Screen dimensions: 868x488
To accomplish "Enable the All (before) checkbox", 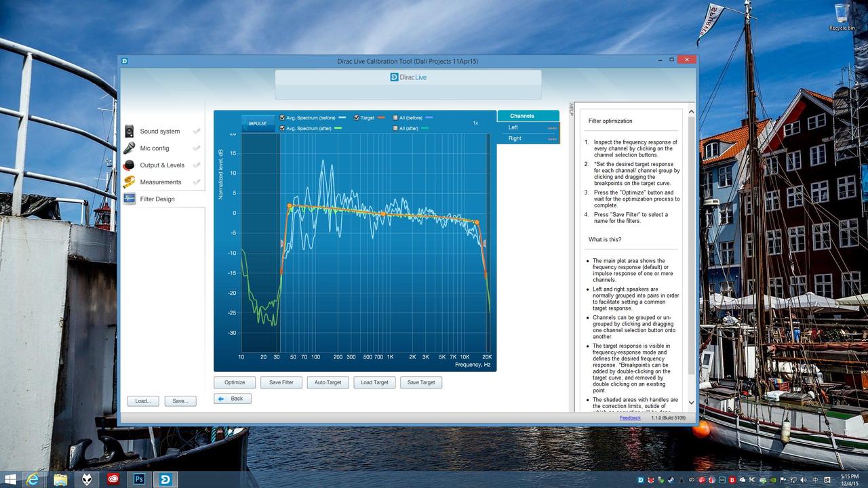I will tap(395, 118).
